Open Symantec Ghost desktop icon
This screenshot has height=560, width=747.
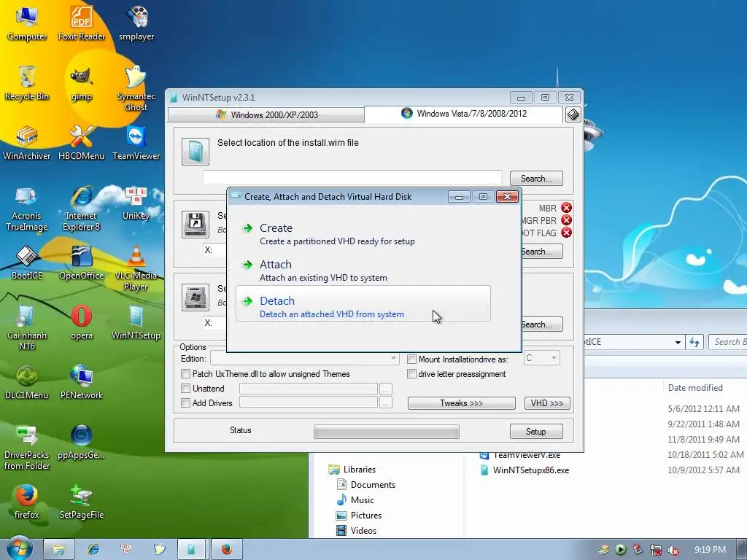point(136,88)
